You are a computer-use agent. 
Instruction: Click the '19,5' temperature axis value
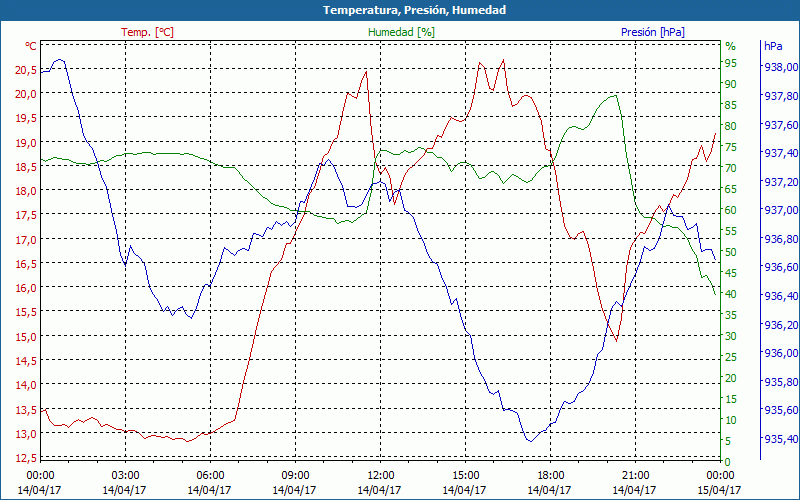pyautogui.click(x=26, y=118)
